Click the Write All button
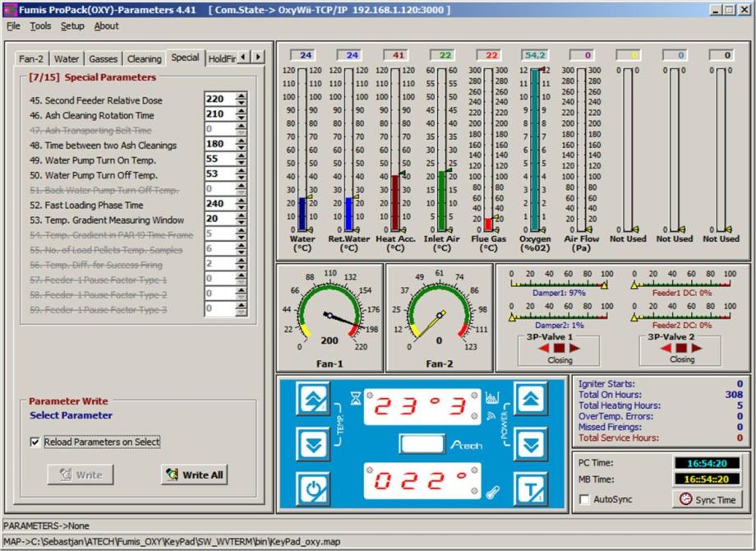Image resolution: width=756 pixels, height=551 pixels. click(x=194, y=475)
